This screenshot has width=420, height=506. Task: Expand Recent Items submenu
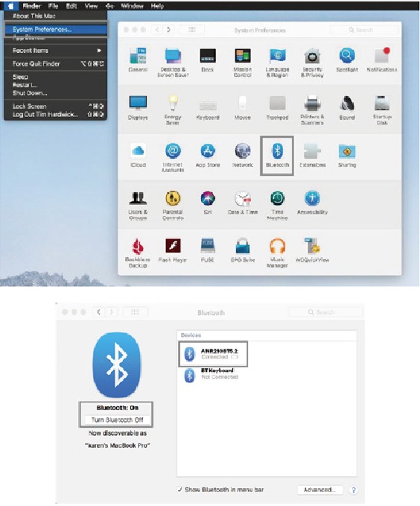[x=56, y=51]
